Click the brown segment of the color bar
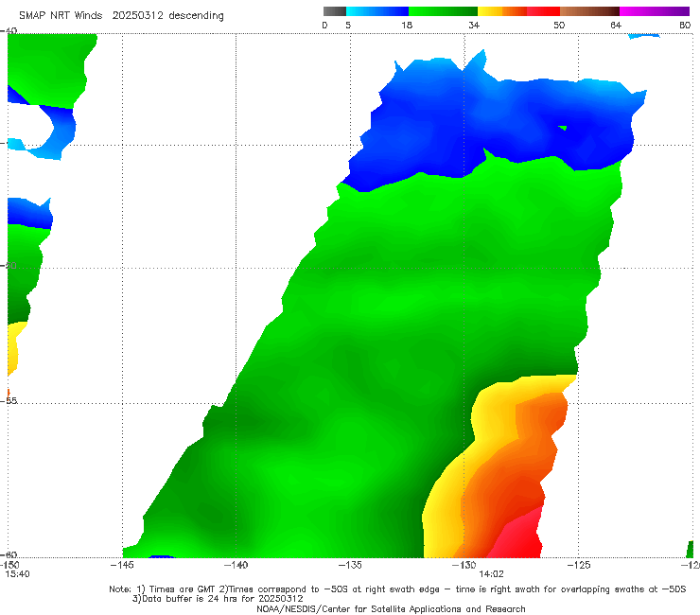700x615 pixels. (x=589, y=11)
